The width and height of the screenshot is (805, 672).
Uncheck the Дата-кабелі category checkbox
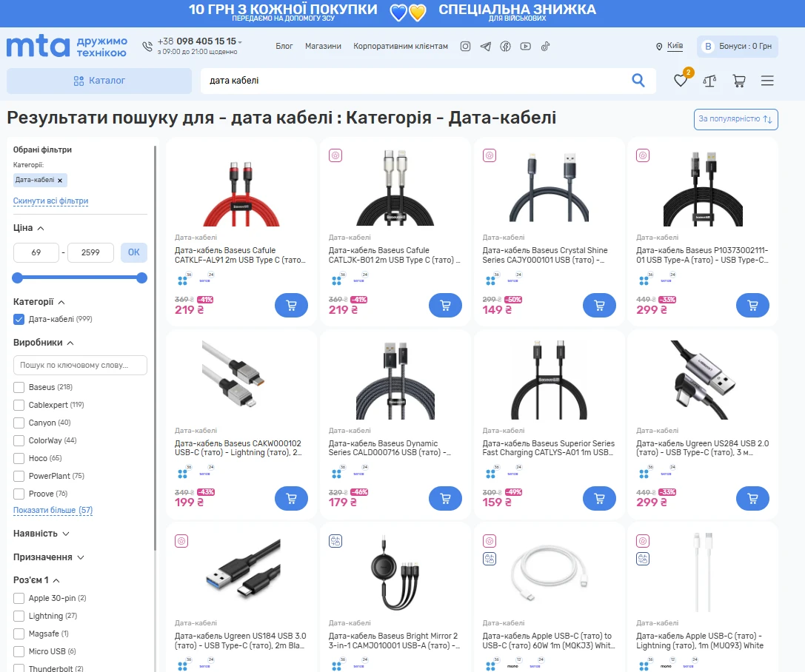(x=19, y=319)
